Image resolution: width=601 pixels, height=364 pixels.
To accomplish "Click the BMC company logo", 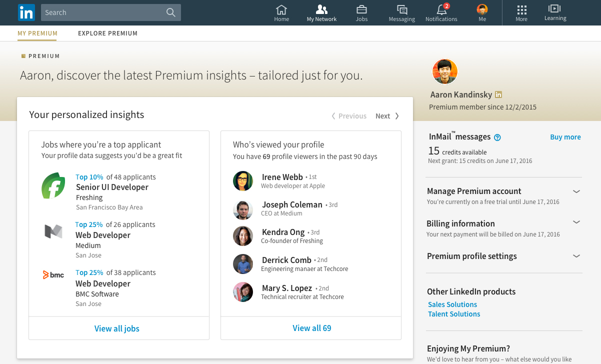I will [53, 274].
